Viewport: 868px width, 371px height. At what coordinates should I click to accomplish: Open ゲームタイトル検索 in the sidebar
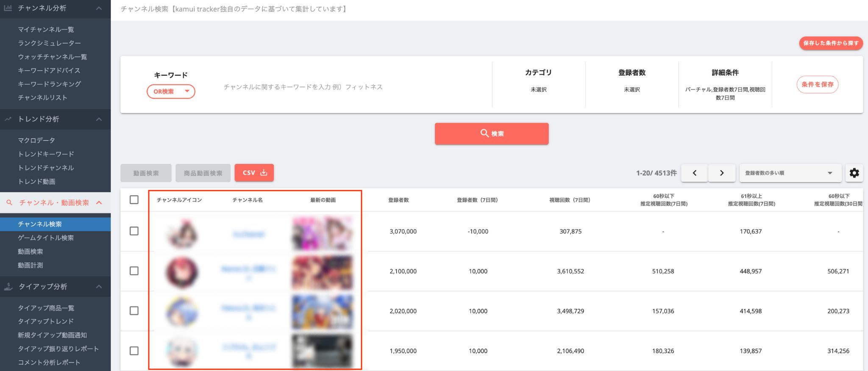46,238
